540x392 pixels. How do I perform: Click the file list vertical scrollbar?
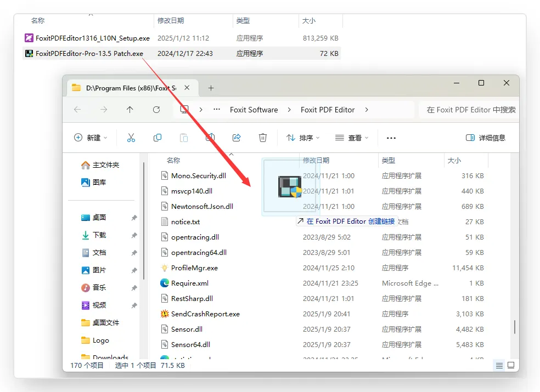515,327
